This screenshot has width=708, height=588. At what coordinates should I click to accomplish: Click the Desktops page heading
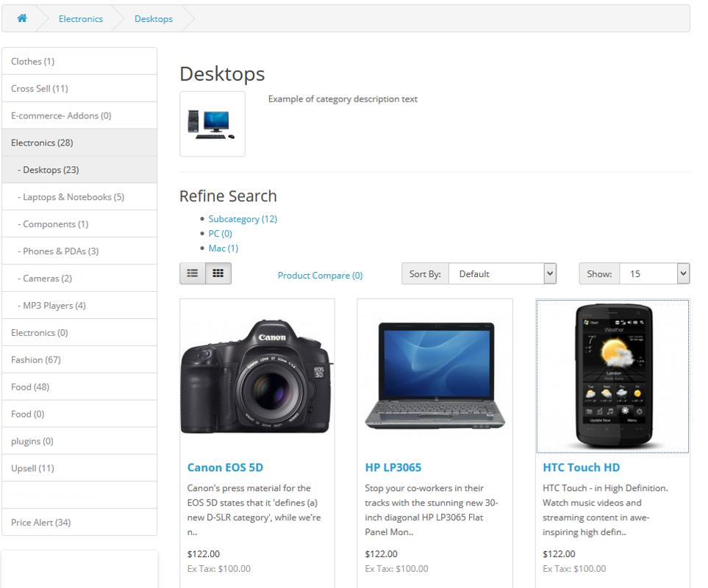tap(222, 74)
